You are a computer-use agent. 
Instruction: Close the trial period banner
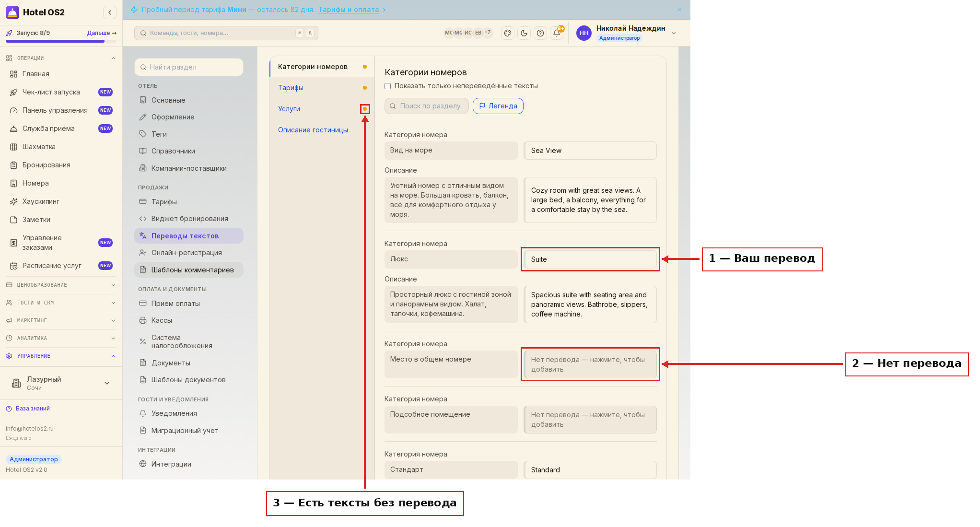click(679, 10)
